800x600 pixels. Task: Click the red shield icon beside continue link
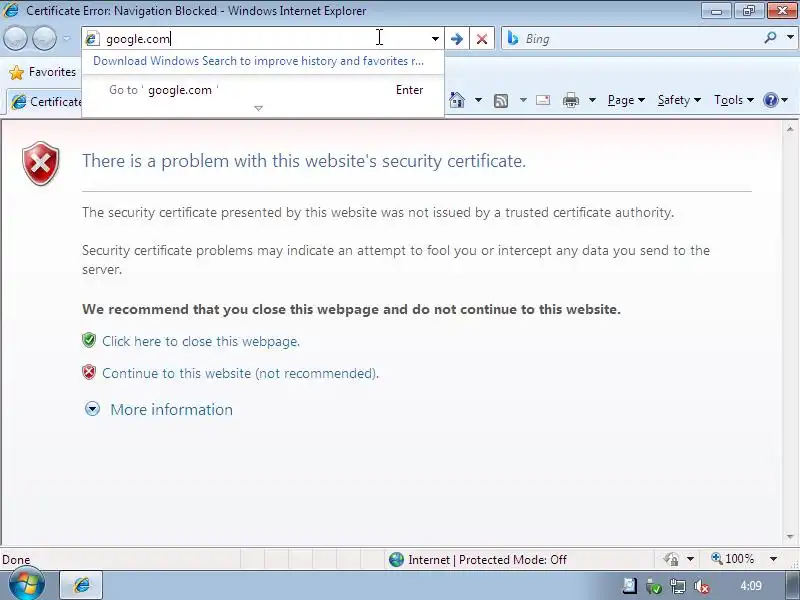pos(89,372)
